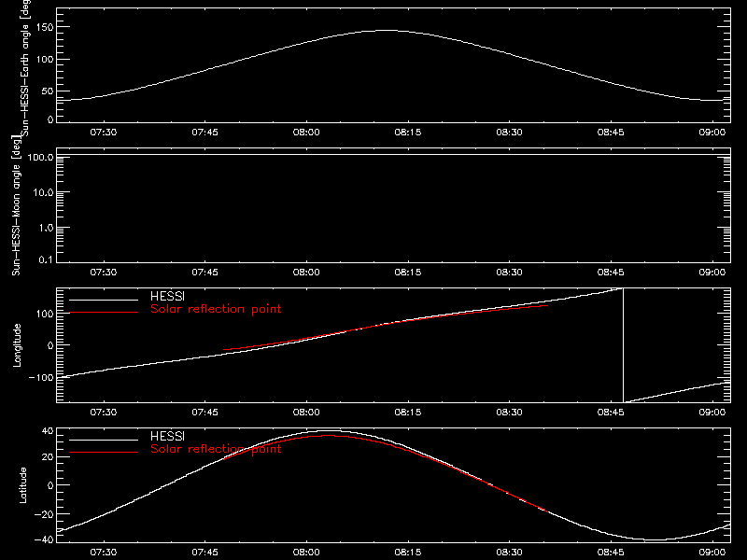This screenshot has height=560, width=747.
Task: Click white HESSI legend line in Longitude plot
Action: click(104, 300)
